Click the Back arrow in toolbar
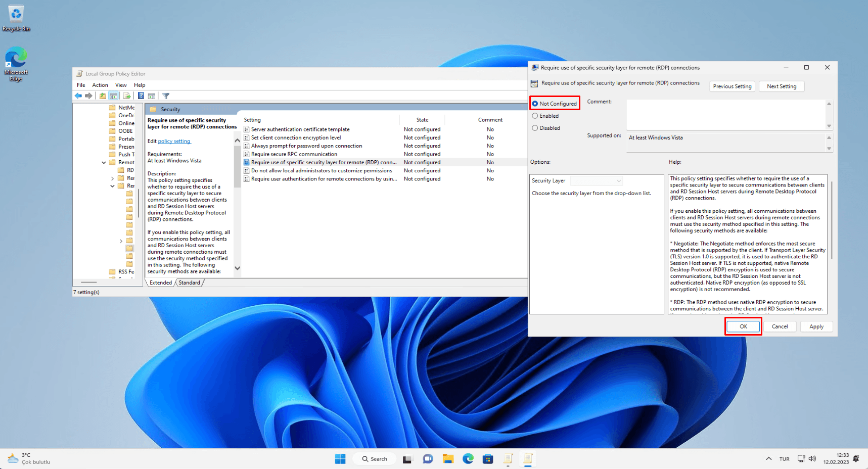 click(x=78, y=96)
